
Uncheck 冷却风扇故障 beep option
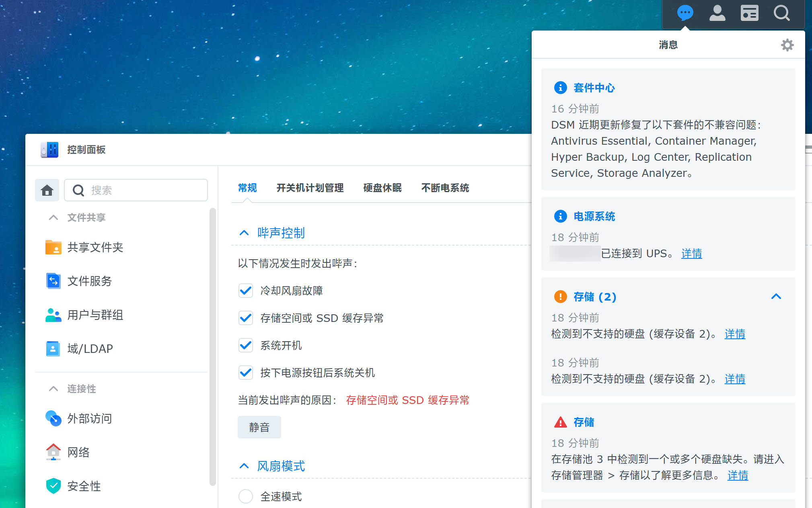(245, 291)
